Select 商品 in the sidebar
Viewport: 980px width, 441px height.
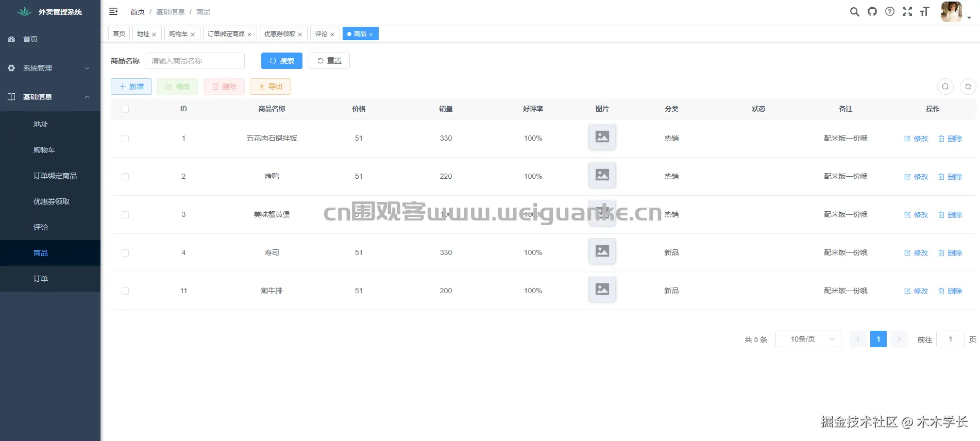coord(50,253)
